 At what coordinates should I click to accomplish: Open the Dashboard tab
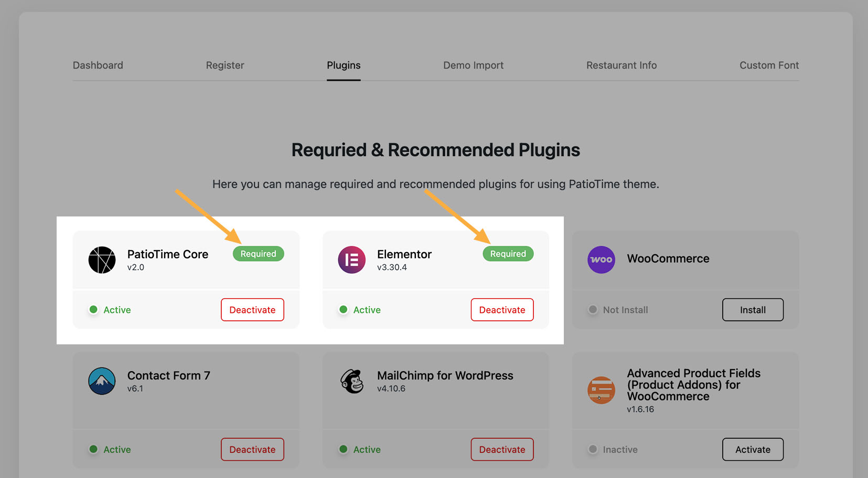click(x=98, y=66)
